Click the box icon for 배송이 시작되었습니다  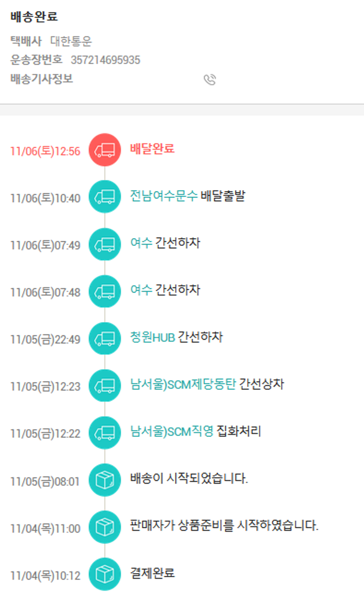pos(104,480)
